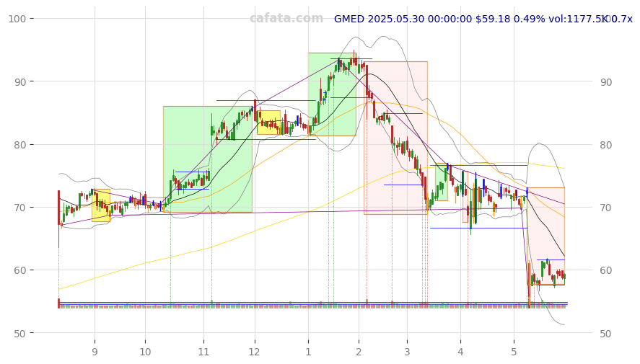Screen dimensions: 640x364
Task: Click month 5 on the time axis
Action: (514, 352)
